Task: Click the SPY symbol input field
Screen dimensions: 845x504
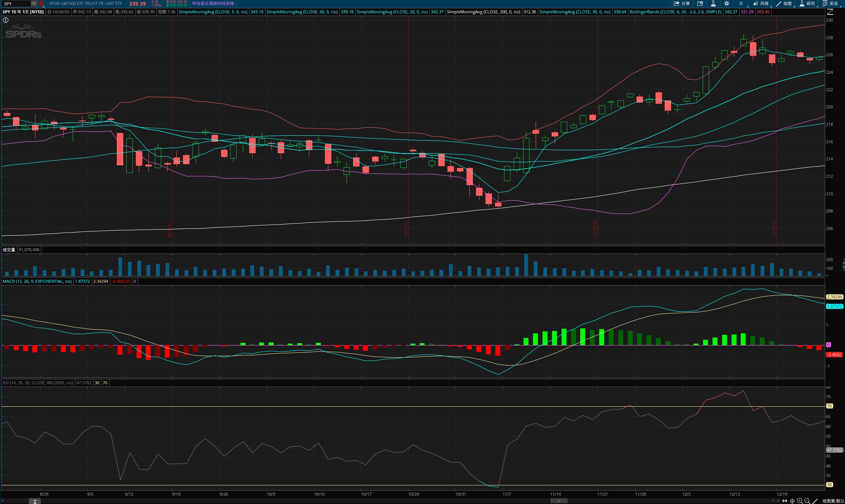Action: point(16,3)
